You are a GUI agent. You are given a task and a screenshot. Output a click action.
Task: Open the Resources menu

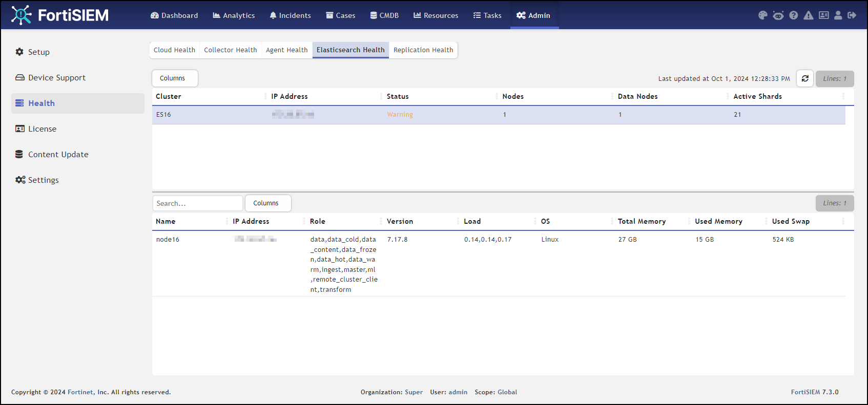coord(436,15)
